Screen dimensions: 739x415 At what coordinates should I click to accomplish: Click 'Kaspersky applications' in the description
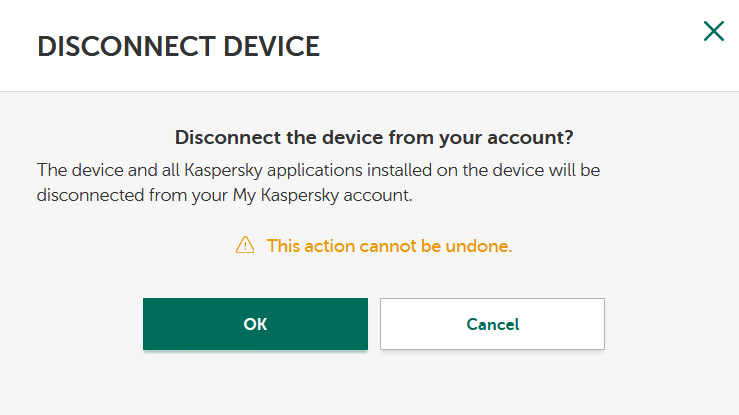pos(273,170)
